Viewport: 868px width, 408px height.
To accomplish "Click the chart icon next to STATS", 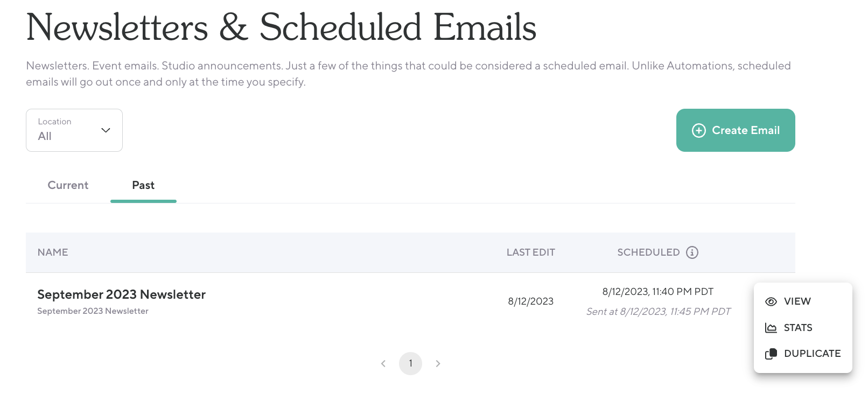I will (x=771, y=328).
